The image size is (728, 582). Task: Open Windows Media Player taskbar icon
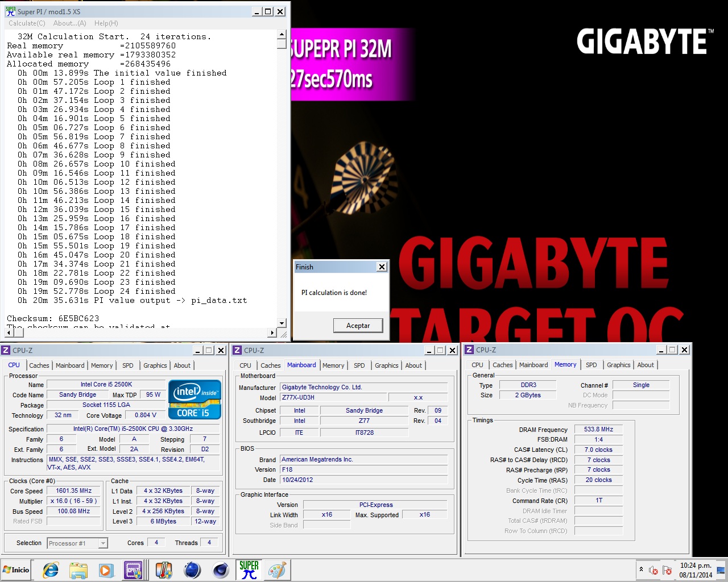point(106,569)
